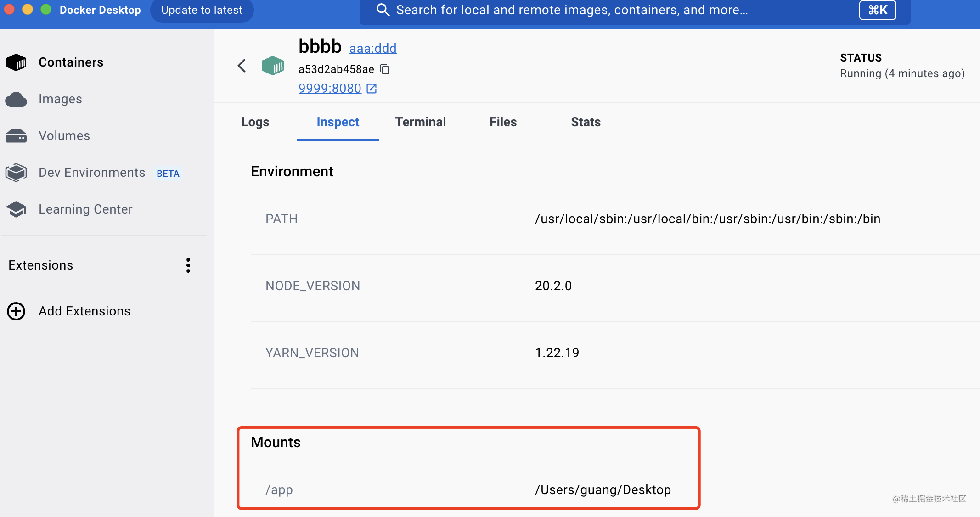The width and height of the screenshot is (980, 517).
Task: Focus the search images and containers field
Action: click(x=572, y=10)
